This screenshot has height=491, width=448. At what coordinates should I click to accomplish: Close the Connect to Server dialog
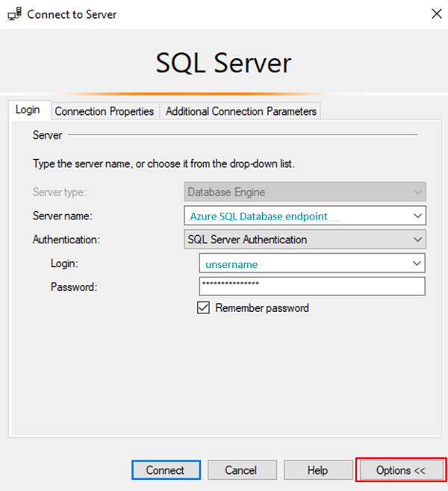click(436, 13)
